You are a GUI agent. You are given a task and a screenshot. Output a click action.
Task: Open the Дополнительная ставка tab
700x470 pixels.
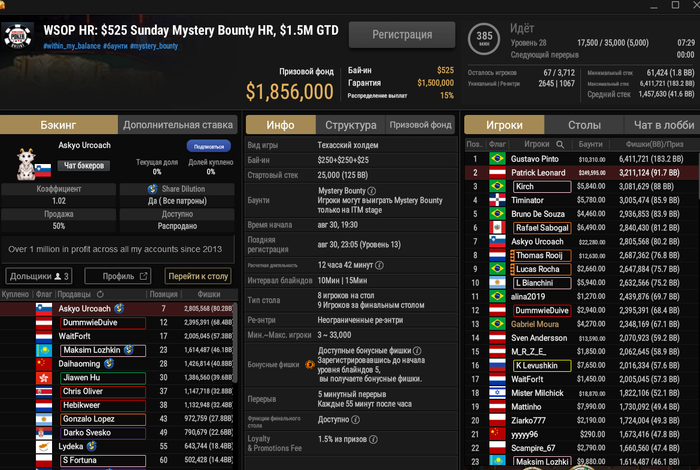tap(178, 125)
